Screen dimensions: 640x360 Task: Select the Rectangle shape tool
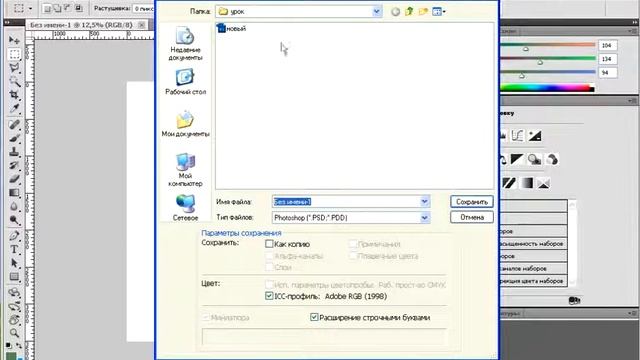[14, 277]
